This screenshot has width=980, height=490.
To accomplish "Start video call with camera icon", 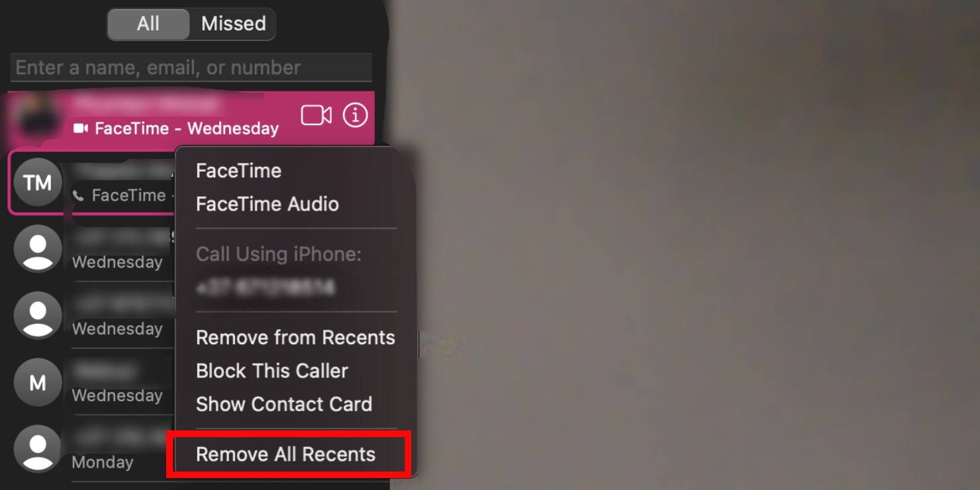I will (316, 116).
